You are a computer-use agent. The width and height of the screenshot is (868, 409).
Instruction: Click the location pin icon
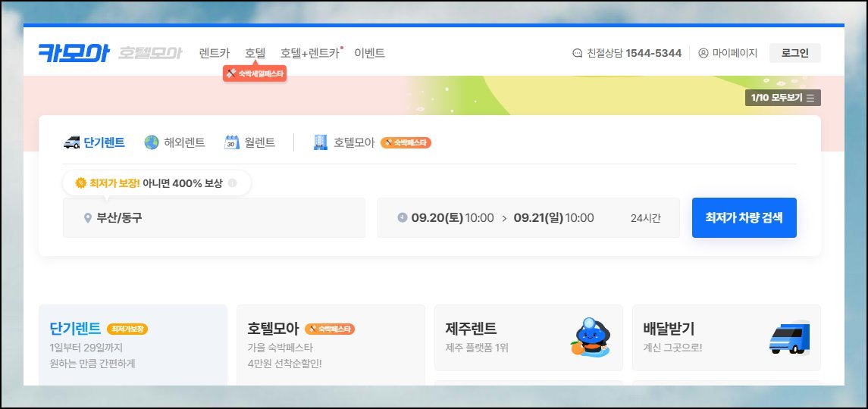87,218
